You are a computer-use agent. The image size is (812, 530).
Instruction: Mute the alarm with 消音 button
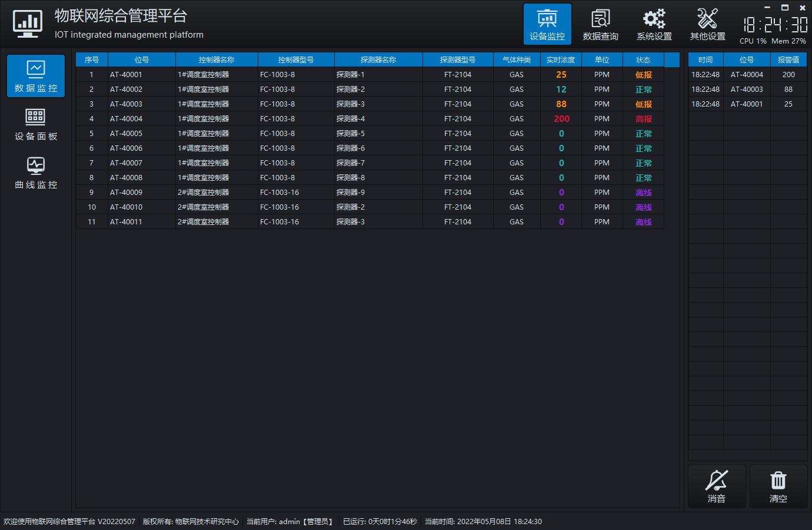tap(717, 486)
